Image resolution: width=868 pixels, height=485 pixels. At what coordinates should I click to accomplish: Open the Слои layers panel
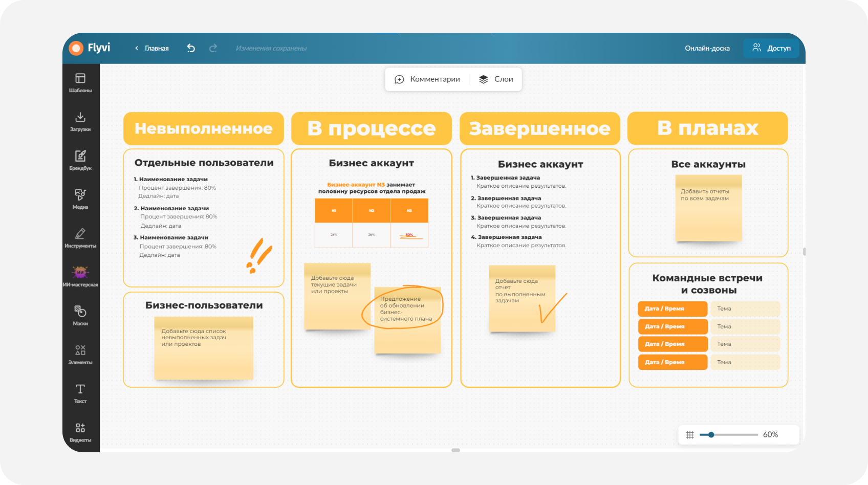[x=496, y=79]
